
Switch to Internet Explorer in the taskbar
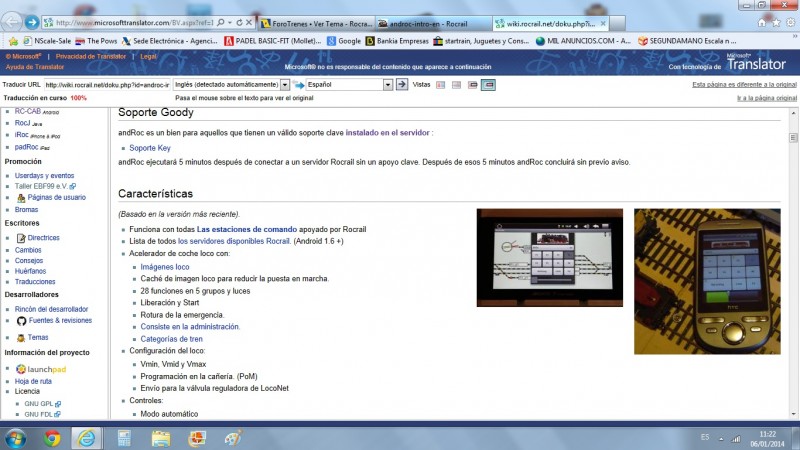tap(86, 438)
